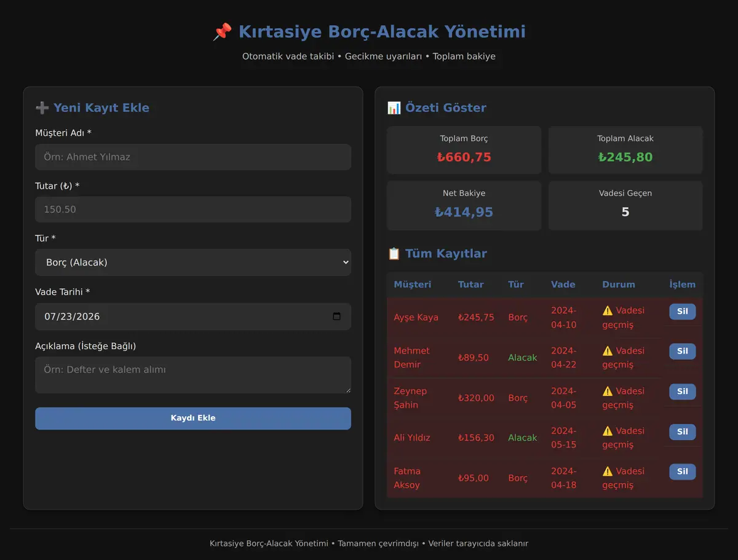The image size is (738, 560).
Task: Click the due date 2024-04-18
Action: coord(564,478)
